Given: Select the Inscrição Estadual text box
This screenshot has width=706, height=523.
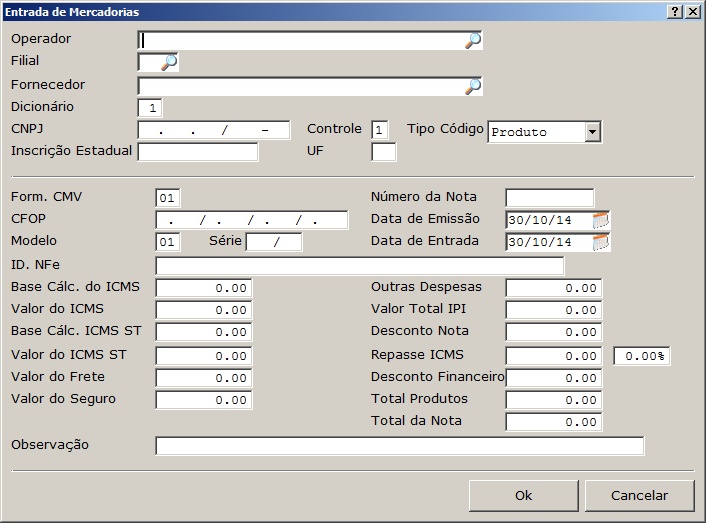Looking at the screenshot, I should tap(197, 152).
